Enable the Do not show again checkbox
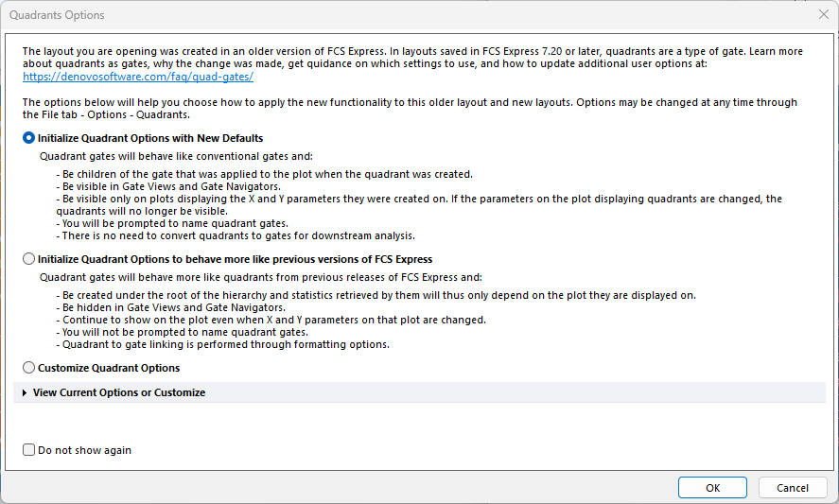 click(x=29, y=450)
